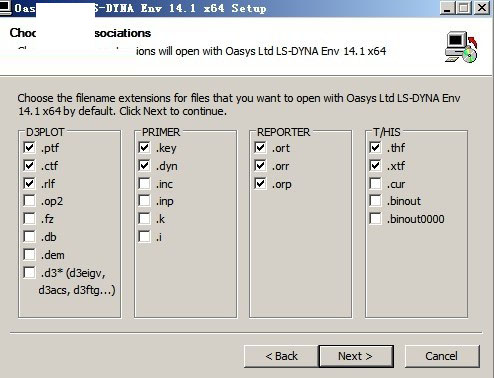Click the PRIMER group label
Viewport: 494px width, 378px height.
161,132
